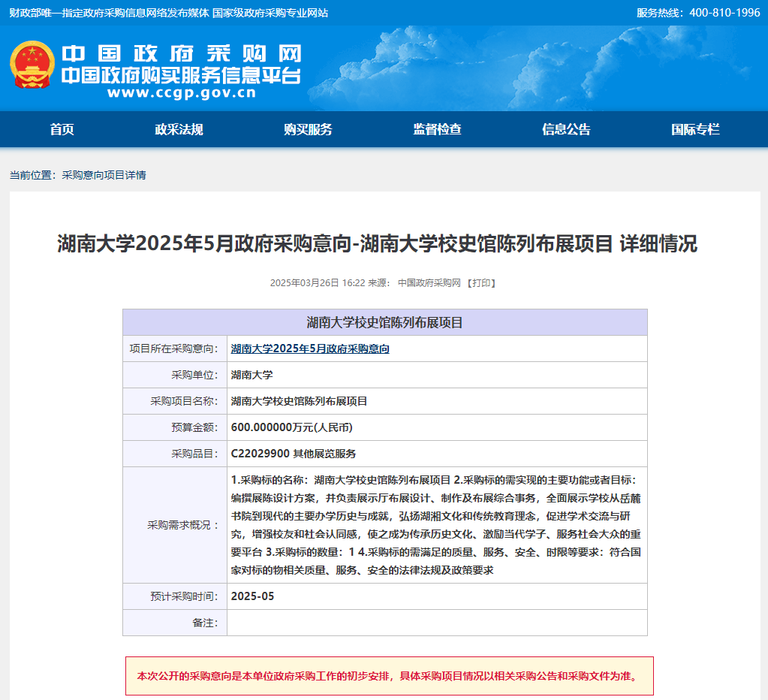Open the 国际专栏 navigation item
The height and width of the screenshot is (700, 768).
point(695,129)
